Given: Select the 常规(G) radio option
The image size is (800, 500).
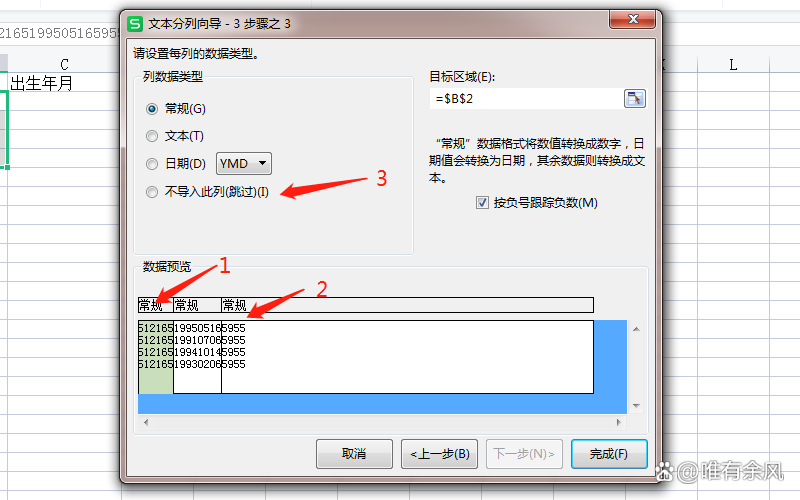Looking at the screenshot, I should click(152, 109).
